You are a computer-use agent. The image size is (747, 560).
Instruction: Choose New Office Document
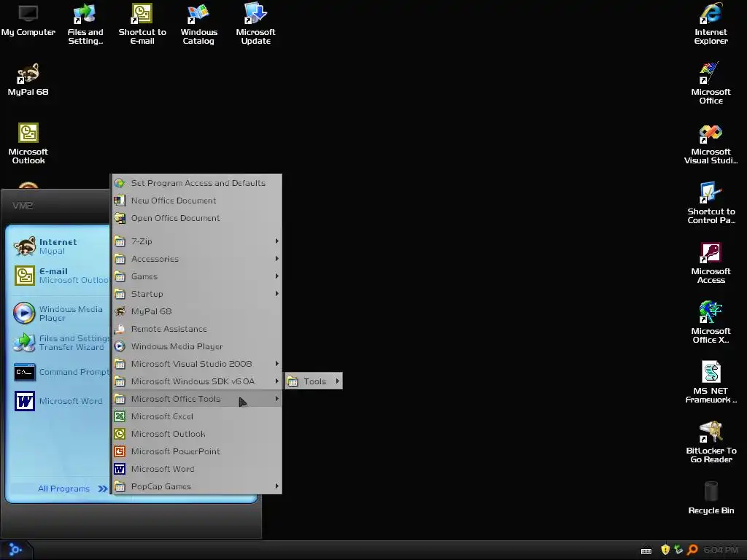point(197,201)
